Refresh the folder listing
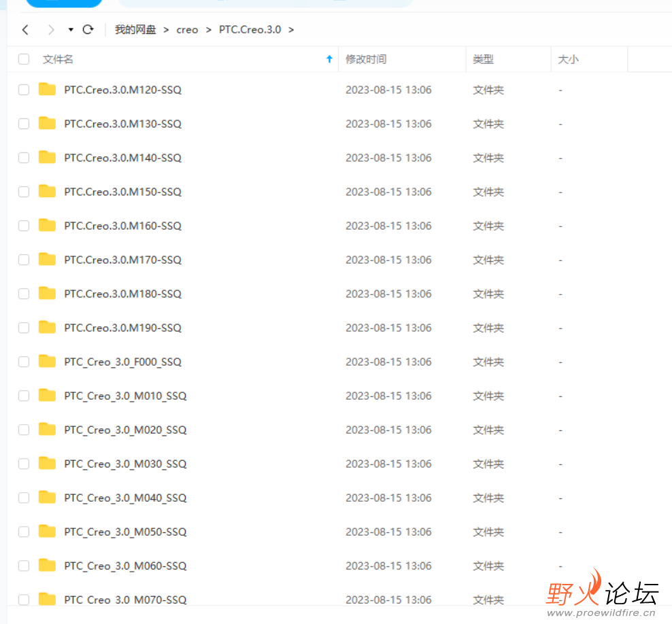 pyautogui.click(x=88, y=29)
